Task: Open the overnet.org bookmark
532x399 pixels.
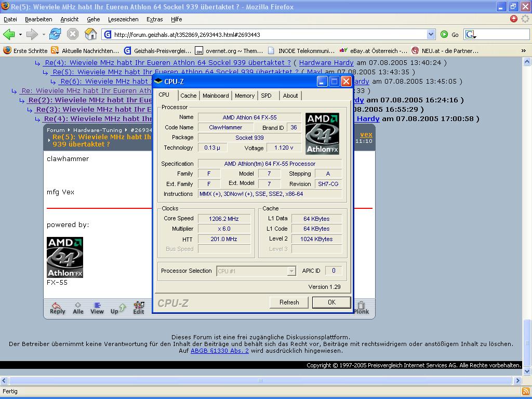Action: point(229,50)
